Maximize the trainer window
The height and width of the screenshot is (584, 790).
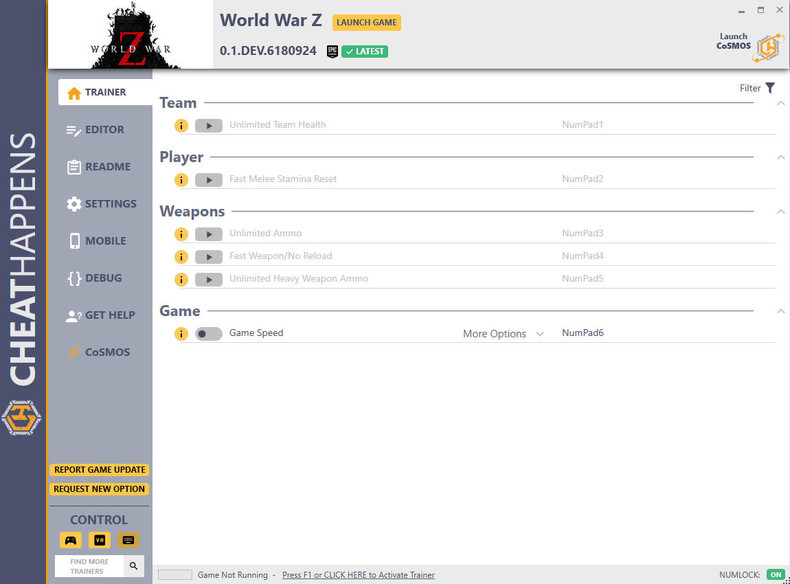[x=760, y=10]
